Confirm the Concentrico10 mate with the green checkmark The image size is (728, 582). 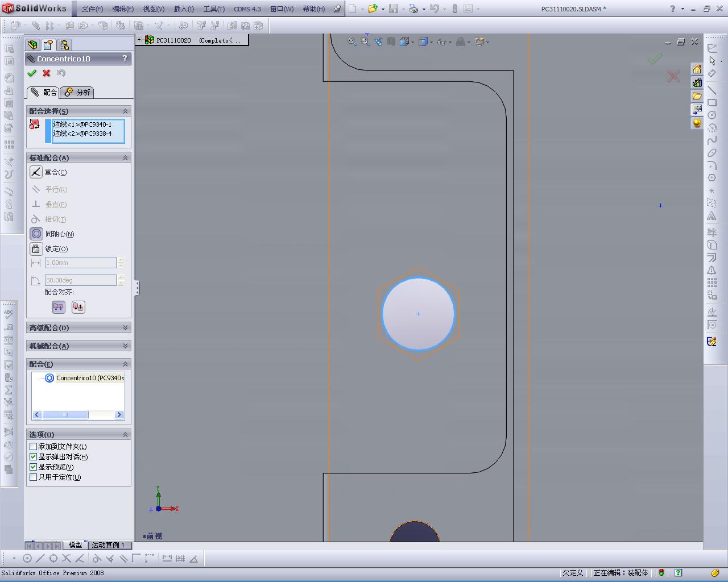[32, 73]
